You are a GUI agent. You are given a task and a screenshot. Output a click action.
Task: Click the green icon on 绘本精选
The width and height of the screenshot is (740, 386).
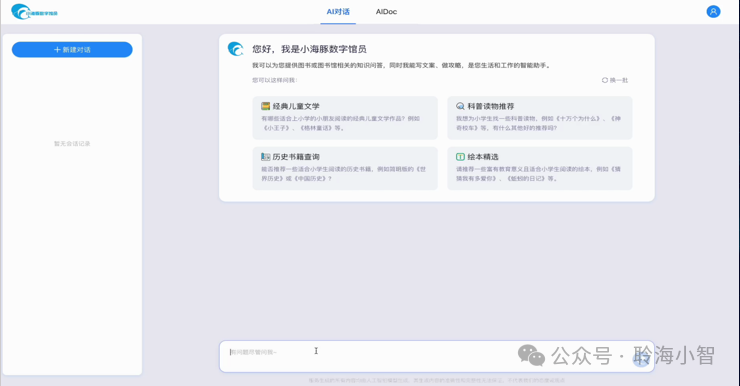pyautogui.click(x=460, y=157)
